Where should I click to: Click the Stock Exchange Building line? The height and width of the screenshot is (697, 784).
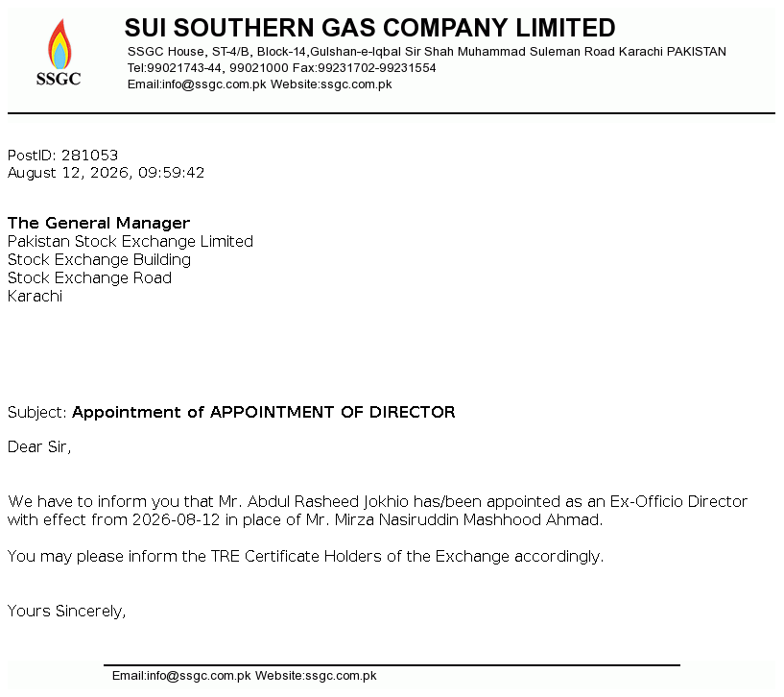coord(99,259)
